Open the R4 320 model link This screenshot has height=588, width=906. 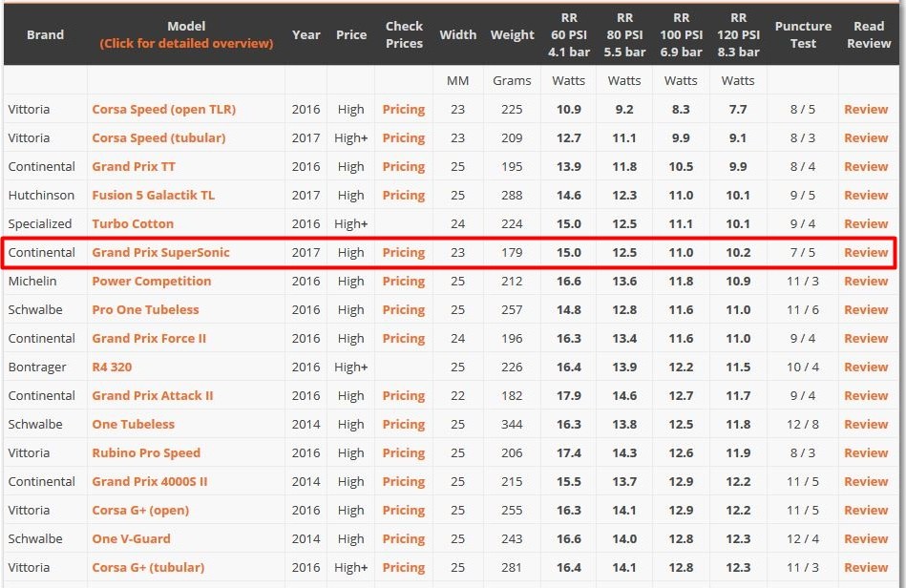point(112,367)
